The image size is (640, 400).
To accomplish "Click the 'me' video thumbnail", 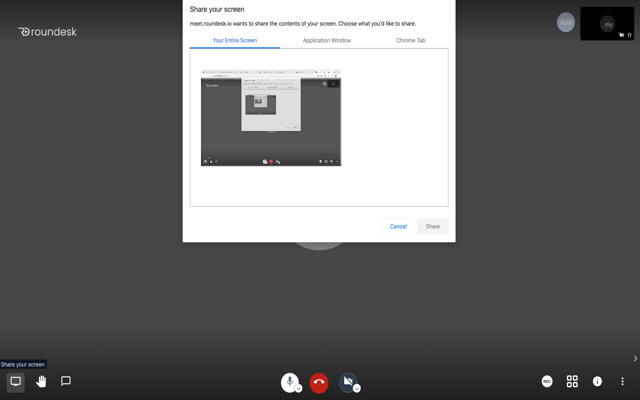I will point(607,23).
